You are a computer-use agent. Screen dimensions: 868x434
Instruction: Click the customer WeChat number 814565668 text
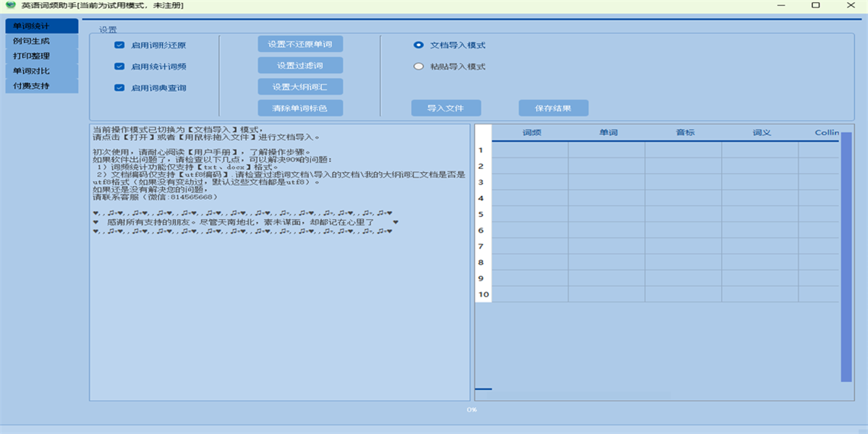(191, 197)
